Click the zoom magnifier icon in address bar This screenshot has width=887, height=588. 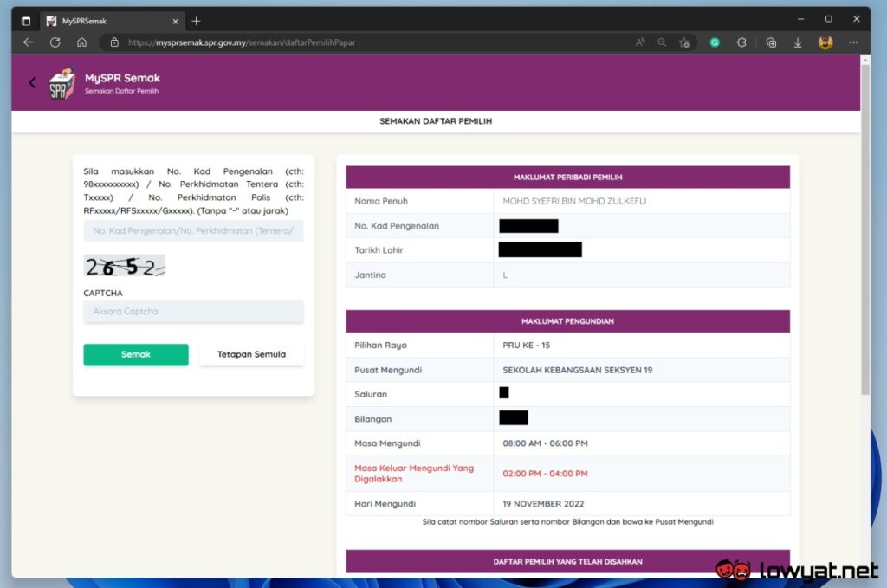click(x=662, y=42)
